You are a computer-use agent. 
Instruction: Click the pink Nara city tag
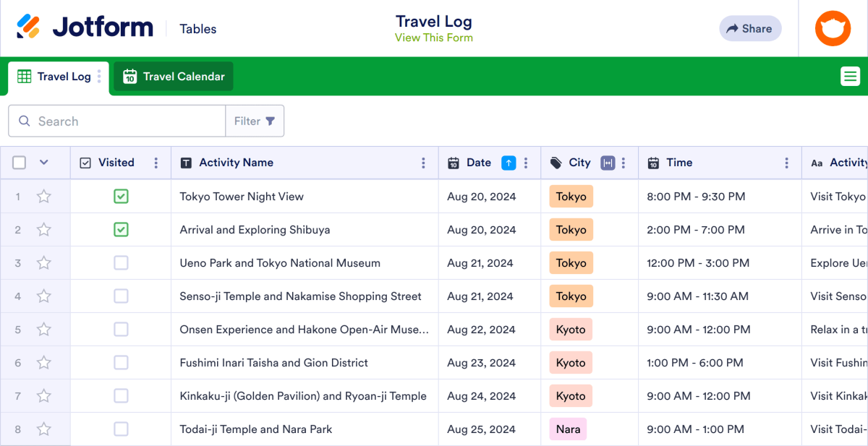pos(568,429)
